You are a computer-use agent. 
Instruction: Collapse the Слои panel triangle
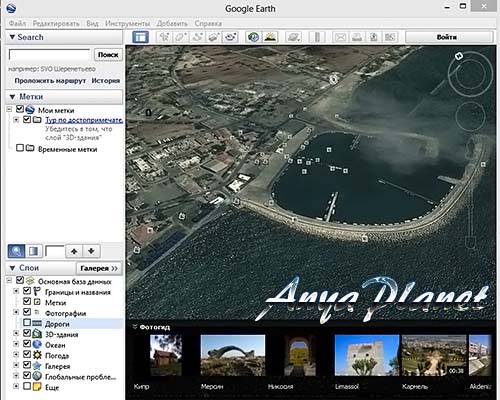click(12, 268)
